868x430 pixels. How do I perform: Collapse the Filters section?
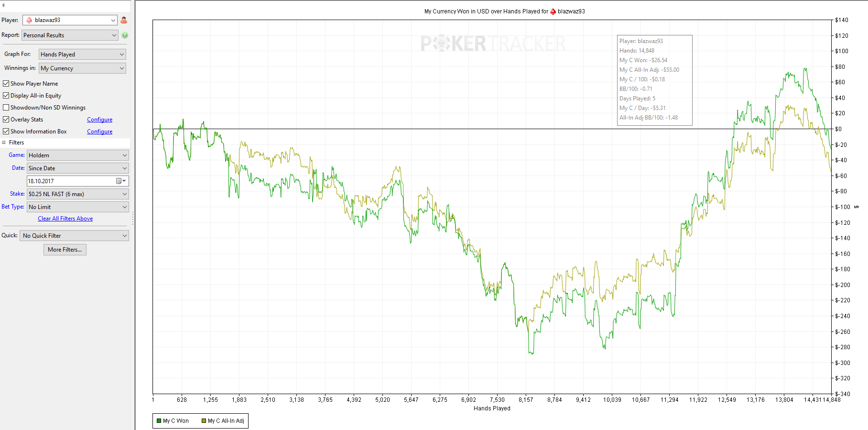[x=4, y=143]
